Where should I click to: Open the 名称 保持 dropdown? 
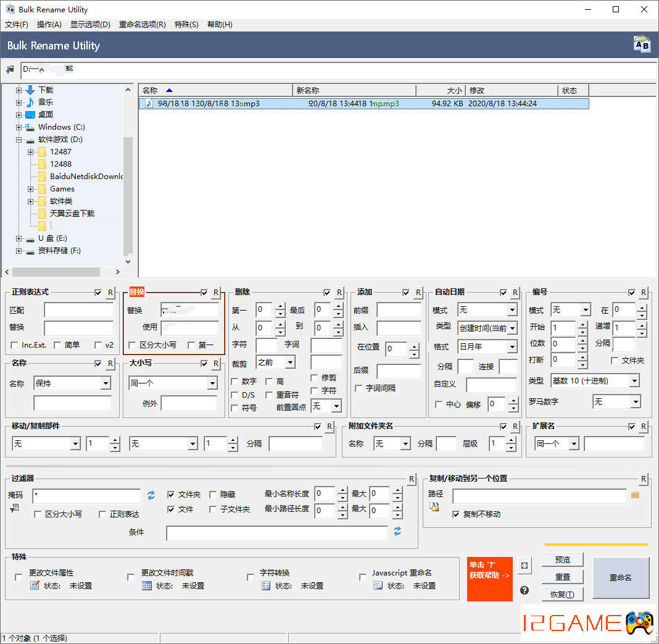[x=106, y=383]
